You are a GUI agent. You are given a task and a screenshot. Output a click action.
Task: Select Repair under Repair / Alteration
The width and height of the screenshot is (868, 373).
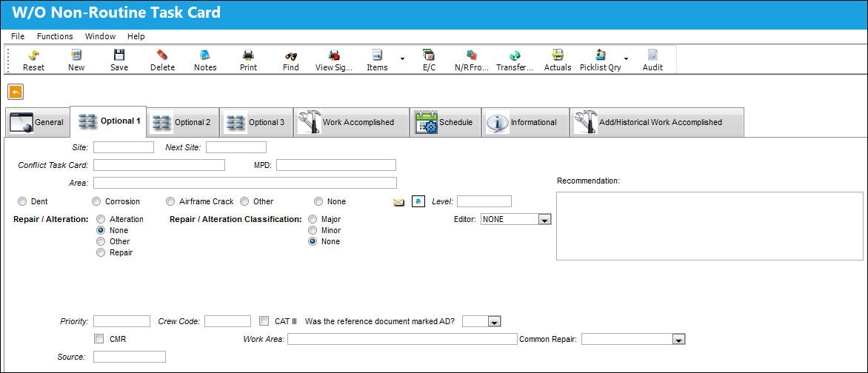[x=101, y=252]
